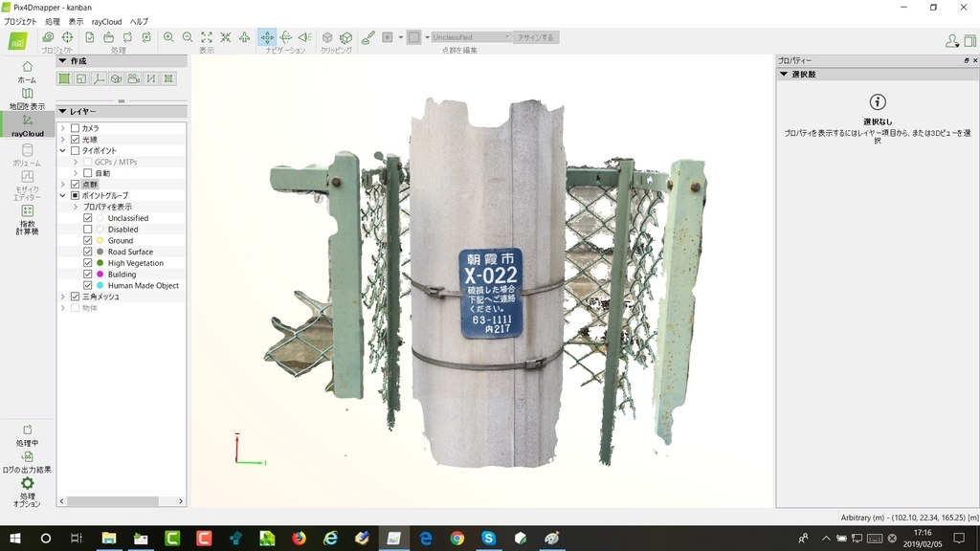Viewport: 980px width, 551px height.
Task: Open Firefox from the taskbar
Action: [299, 538]
